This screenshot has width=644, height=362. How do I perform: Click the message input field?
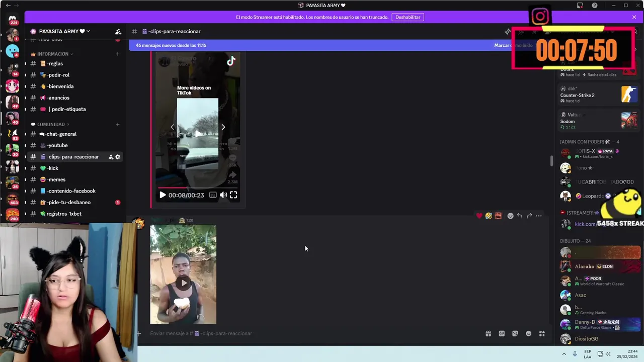[312, 333]
